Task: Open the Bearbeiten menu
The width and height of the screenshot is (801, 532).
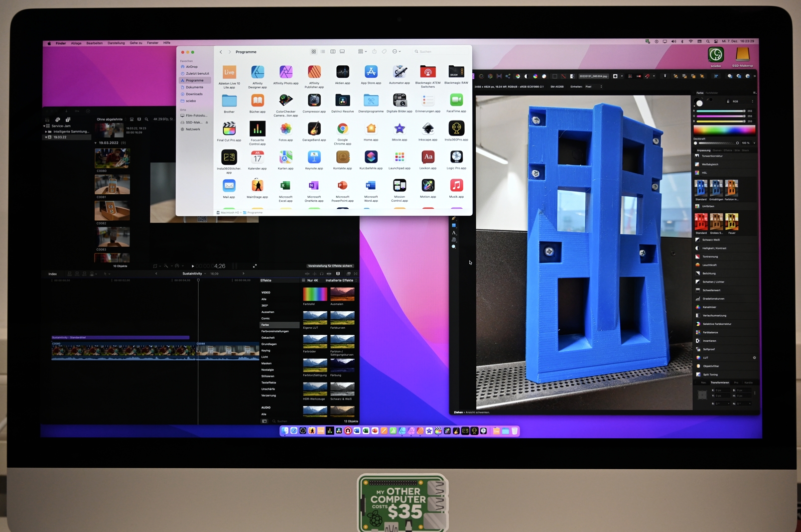Action: click(x=94, y=43)
